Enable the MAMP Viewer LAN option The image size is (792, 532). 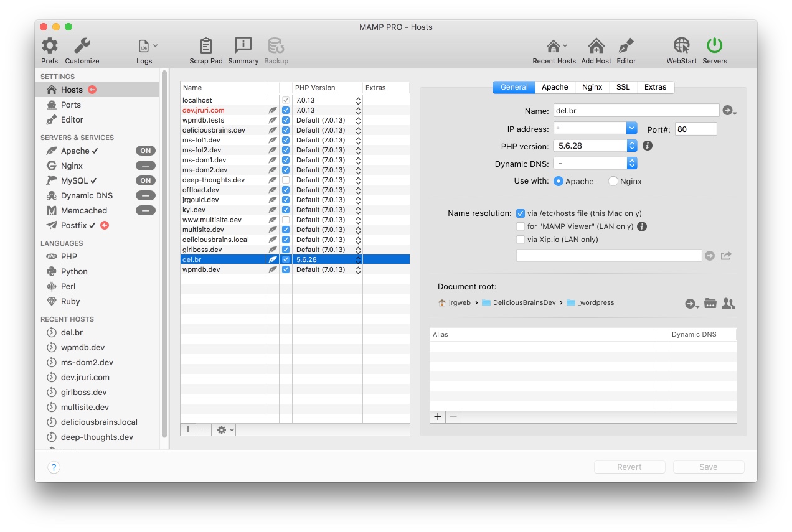click(x=521, y=226)
